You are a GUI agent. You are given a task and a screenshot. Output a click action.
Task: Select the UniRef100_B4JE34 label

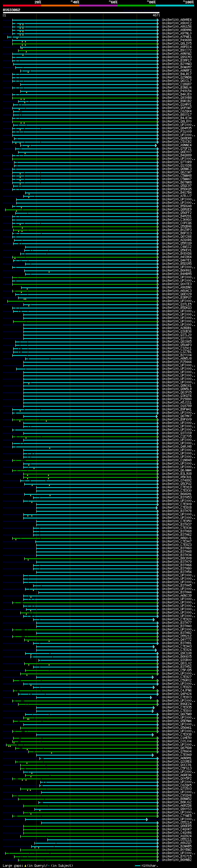click(177, 118)
